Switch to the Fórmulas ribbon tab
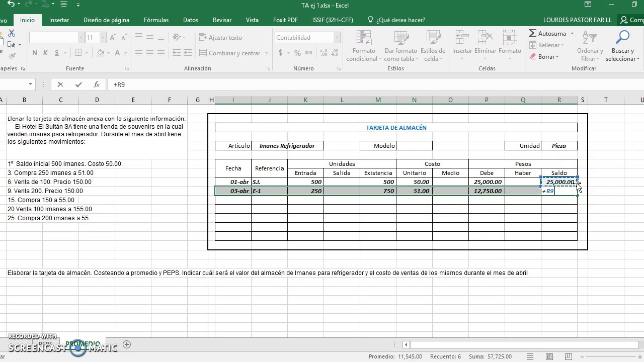This screenshot has height=362, width=644. [156, 20]
